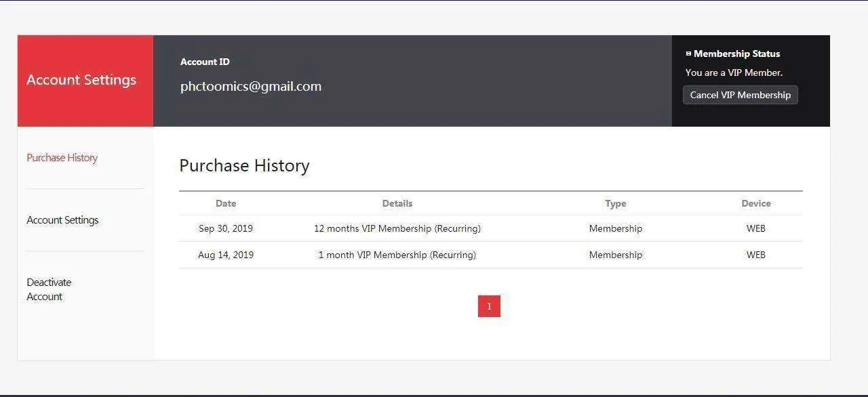Click the Membership type in Aug 14 row

pyautogui.click(x=616, y=255)
